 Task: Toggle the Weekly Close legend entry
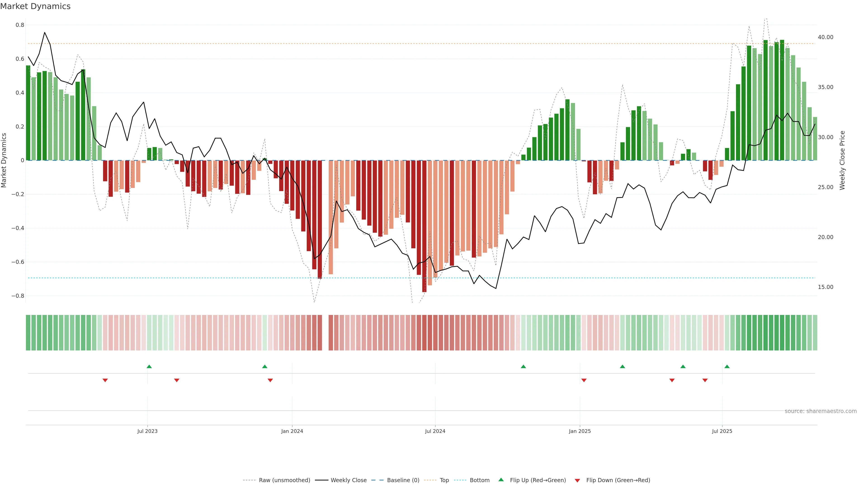348,480
